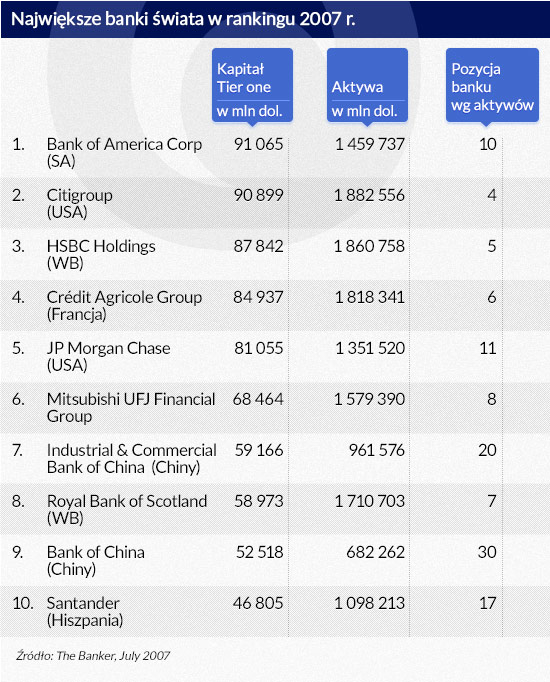
Task: Click Mitsubishi UFJ Financial Group entry
Action: click(x=131, y=407)
